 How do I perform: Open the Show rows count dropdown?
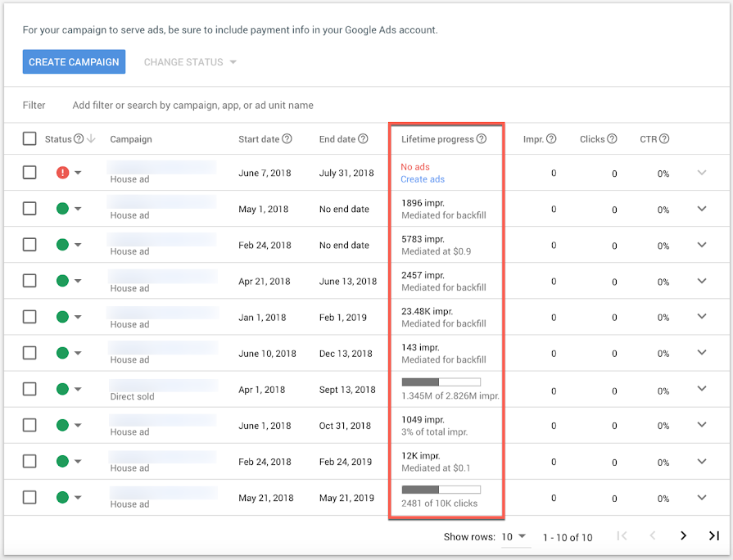point(514,537)
